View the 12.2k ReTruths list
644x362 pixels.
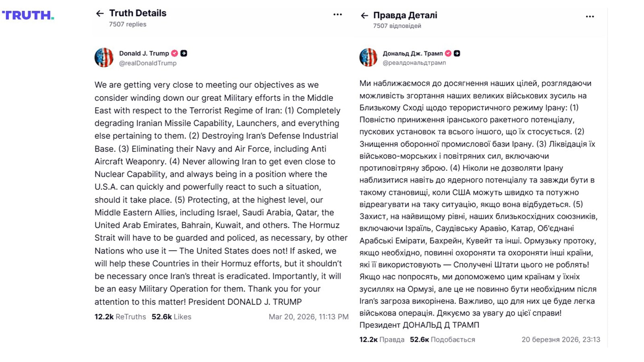120,317
